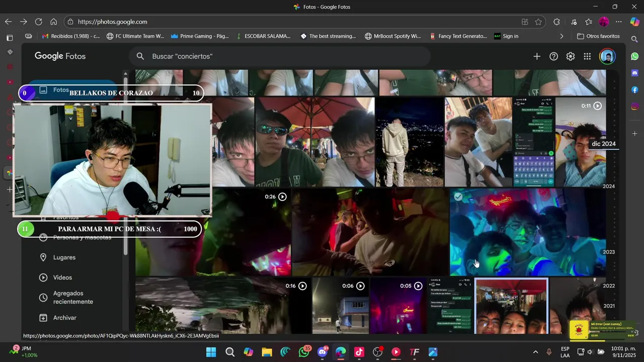Show hidden system tray icons

pyautogui.click(x=535, y=352)
